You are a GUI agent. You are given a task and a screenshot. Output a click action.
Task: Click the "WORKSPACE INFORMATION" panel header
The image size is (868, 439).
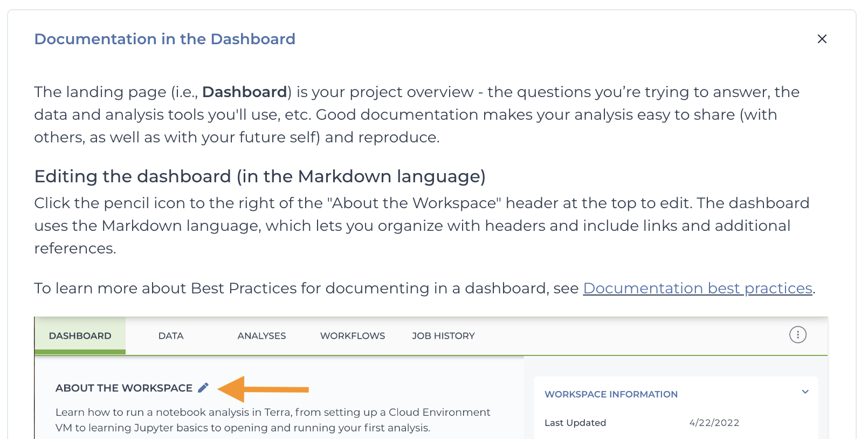click(610, 394)
